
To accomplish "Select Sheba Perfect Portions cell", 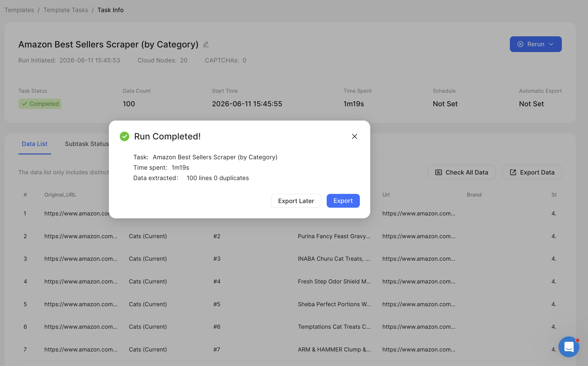I will coord(334,304).
